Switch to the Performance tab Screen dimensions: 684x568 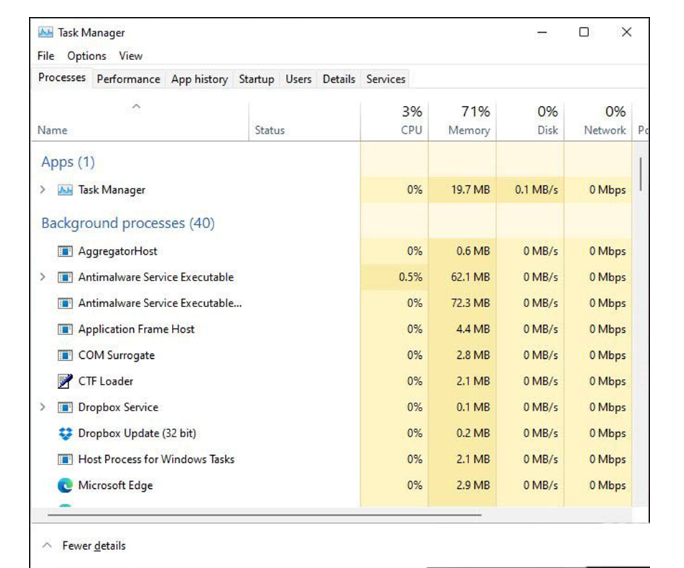[x=128, y=79]
